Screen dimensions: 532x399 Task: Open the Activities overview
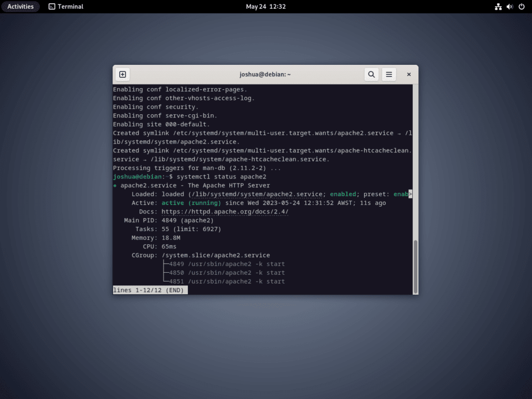point(21,6)
